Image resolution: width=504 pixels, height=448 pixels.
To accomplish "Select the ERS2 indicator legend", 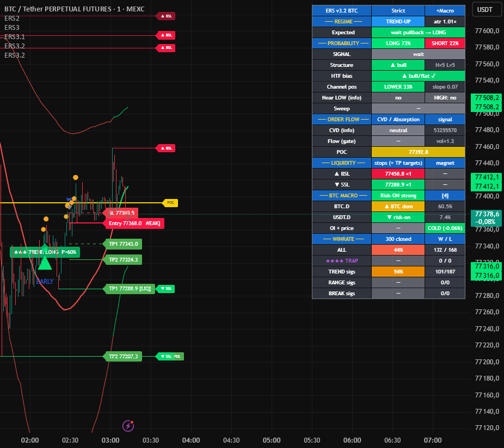I will [x=12, y=18].
